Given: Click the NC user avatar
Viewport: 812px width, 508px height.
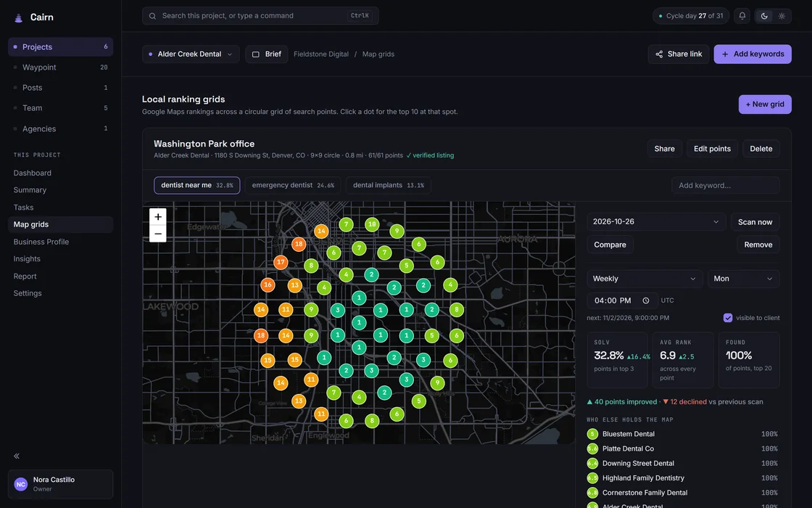Looking at the screenshot, I should (21, 485).
